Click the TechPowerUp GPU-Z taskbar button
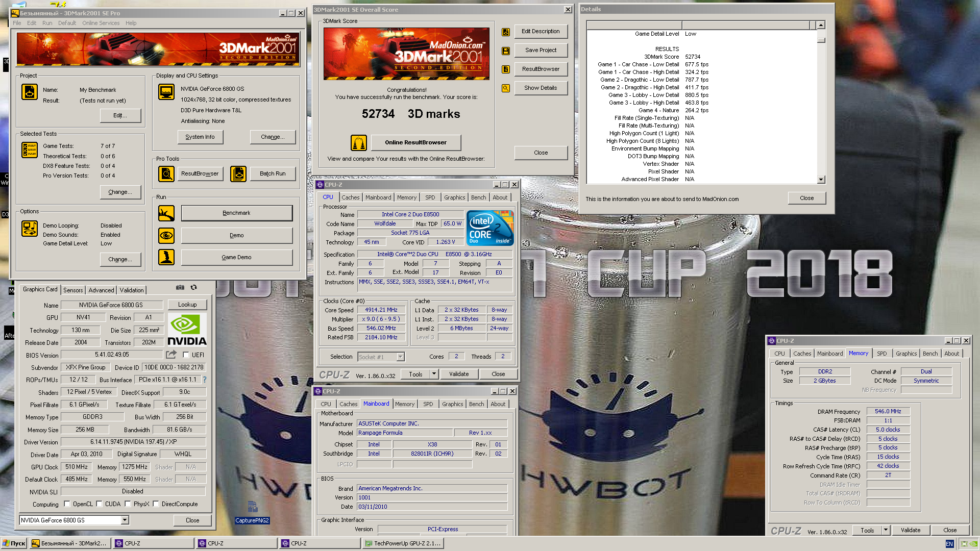The image size is (980, 551). 403,543
